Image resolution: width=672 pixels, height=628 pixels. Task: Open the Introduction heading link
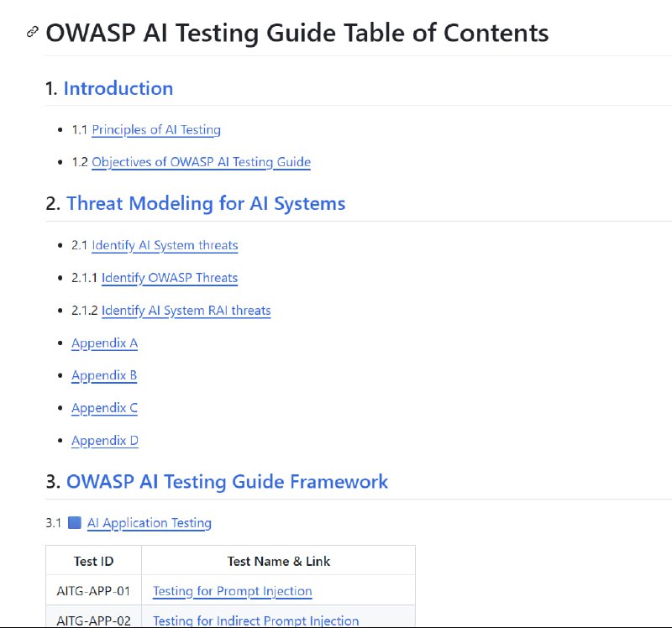pos(118,89)
